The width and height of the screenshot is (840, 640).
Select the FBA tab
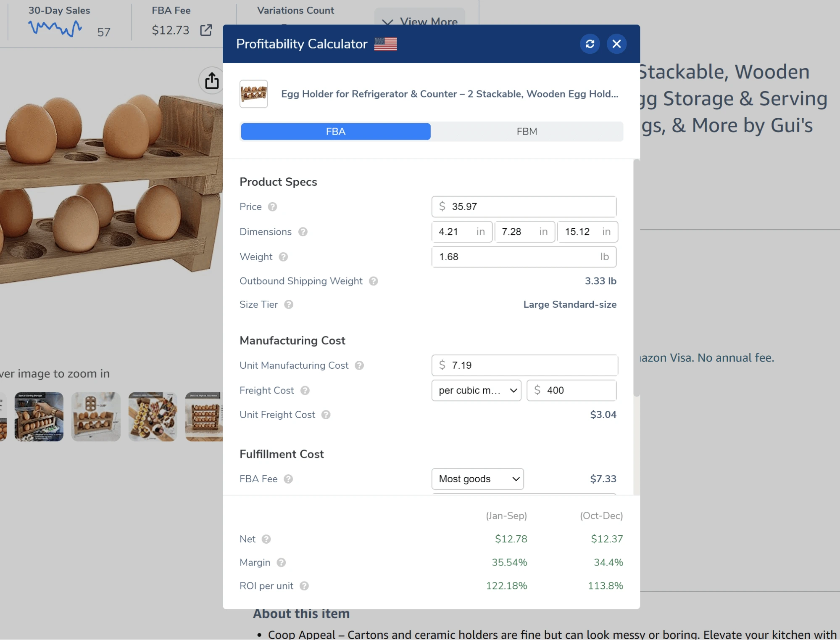[335, 132]
